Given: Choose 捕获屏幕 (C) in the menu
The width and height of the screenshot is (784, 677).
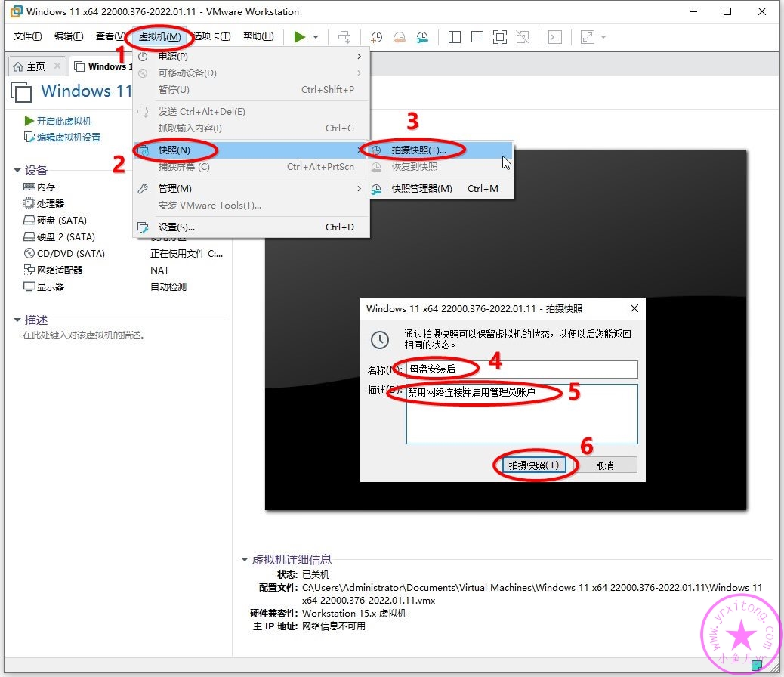Looking at the screenshot, I should coord(251,167).
